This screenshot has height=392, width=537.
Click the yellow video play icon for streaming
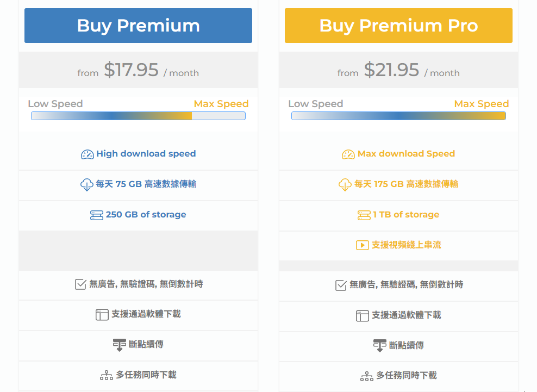[x=362, y=245]
